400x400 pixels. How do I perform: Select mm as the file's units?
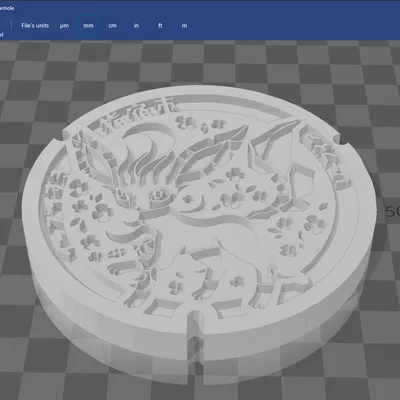88,26
